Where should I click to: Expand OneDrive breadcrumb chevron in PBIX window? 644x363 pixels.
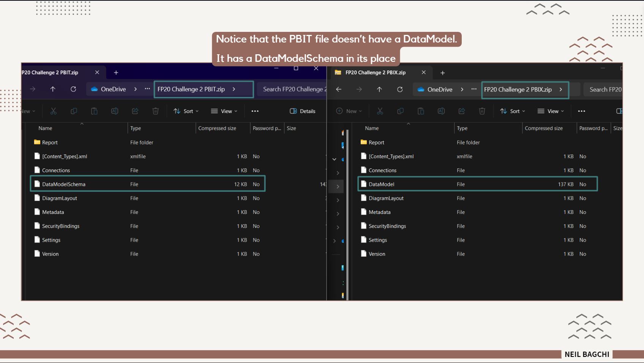coord(462,90)
